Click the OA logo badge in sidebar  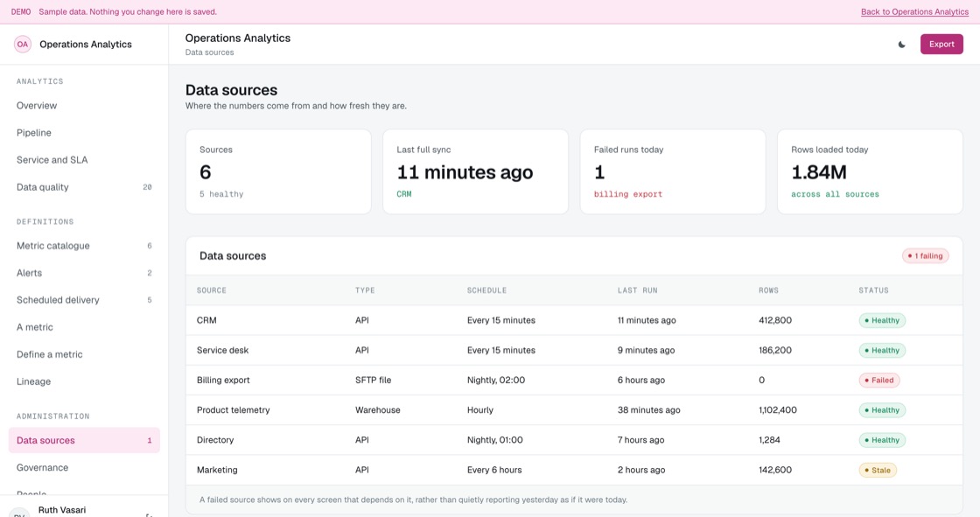(x=23, y=45)
